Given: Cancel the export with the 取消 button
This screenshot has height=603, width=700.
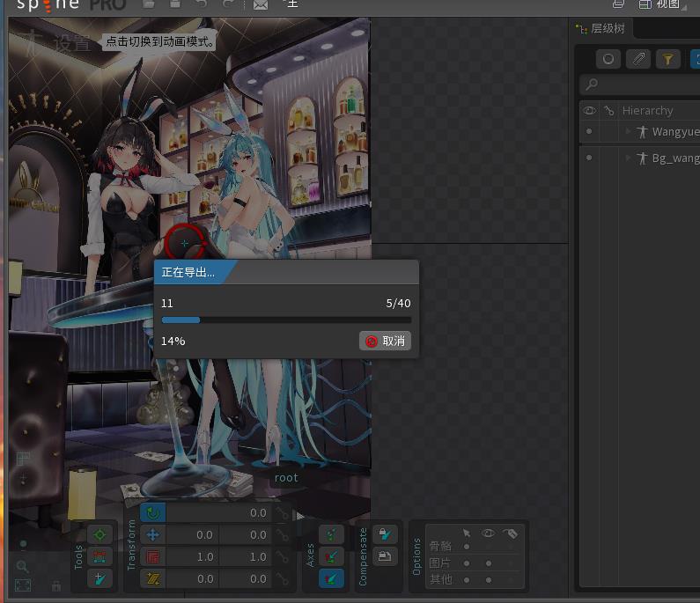Looking at the screenshot, I should 385,341.
